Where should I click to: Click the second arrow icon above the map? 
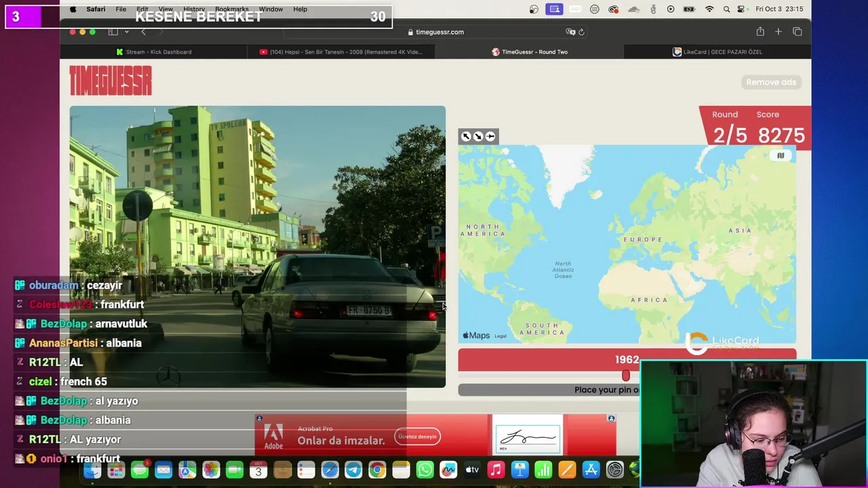point(478,136)
